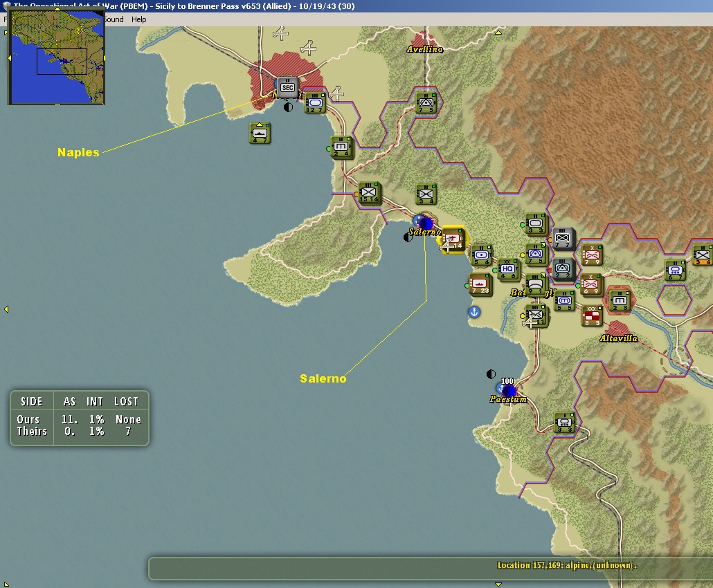Select the XXX corps unit rated 8-3
The width and height of the screenshot is (713, 588).
[592, 316]
